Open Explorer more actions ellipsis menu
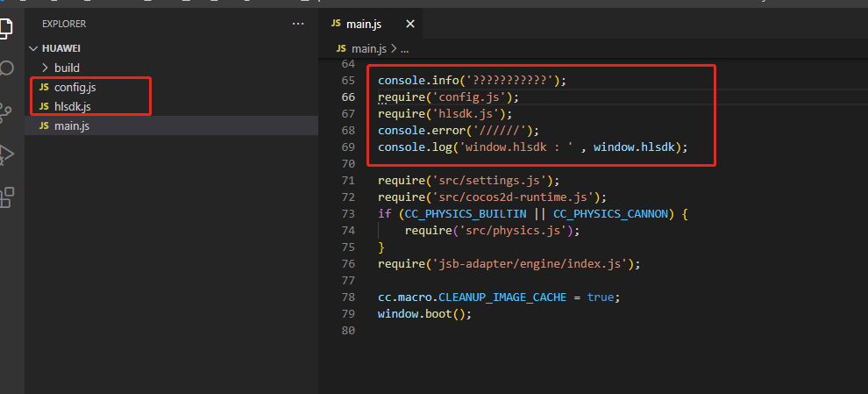Screen dimensions: 868x394 [x=298, y=24]
